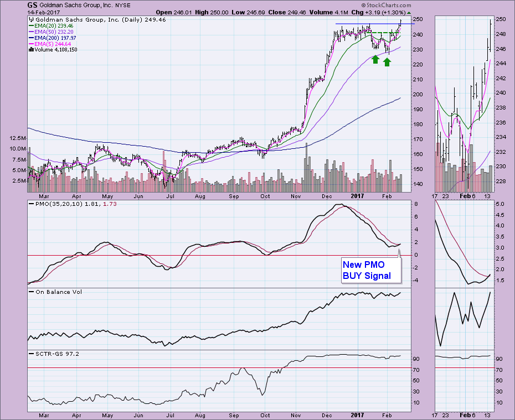Click the GS ticker symbol in header
This screenshot has height=420, width=515.
(x=32, y=5)
